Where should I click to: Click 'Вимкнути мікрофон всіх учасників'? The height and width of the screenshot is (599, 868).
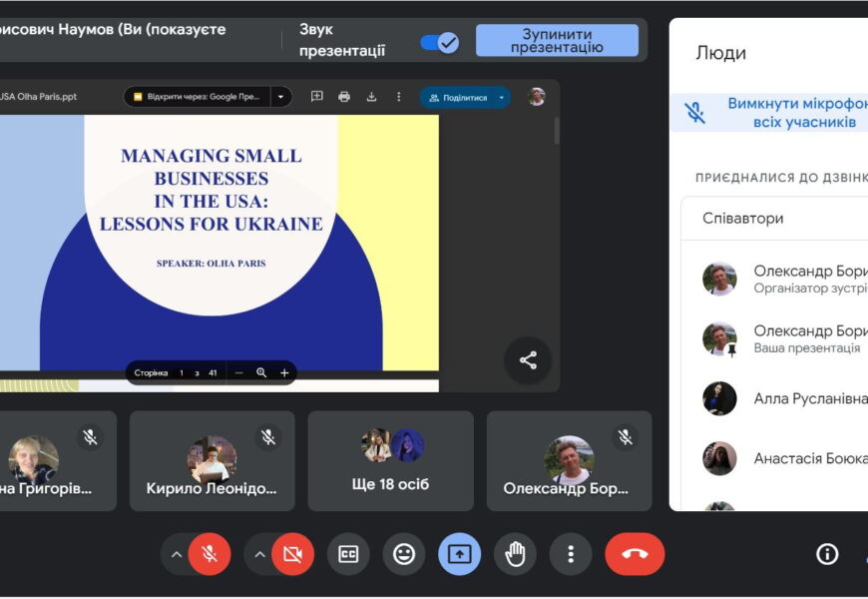tap(778, 113)
